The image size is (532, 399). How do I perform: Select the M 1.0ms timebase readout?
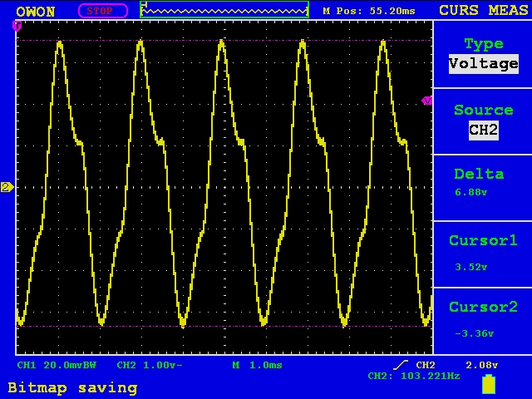[257, 365]
